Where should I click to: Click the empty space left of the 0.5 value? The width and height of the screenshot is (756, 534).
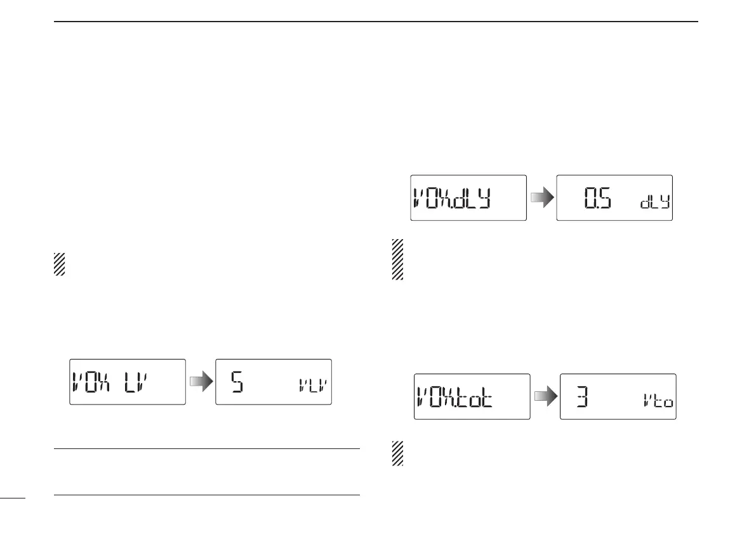[x=571, y=198]
